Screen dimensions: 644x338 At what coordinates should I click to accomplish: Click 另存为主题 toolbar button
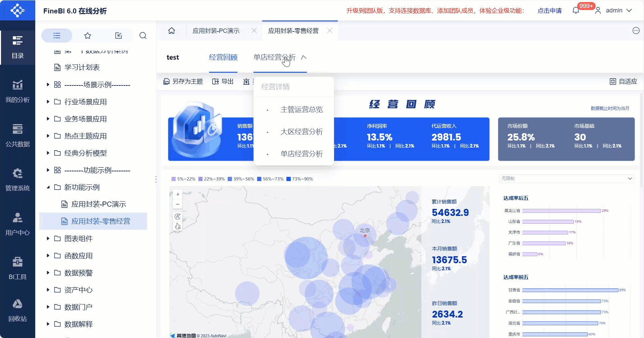[x=183, y=81]
